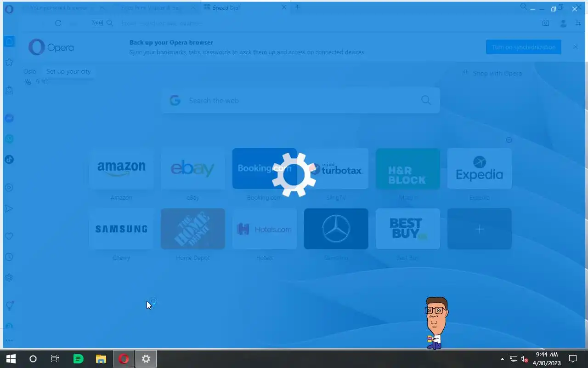Click Turn on synchronization button
This screenshot has width=588, height=368.
point(524,47)
